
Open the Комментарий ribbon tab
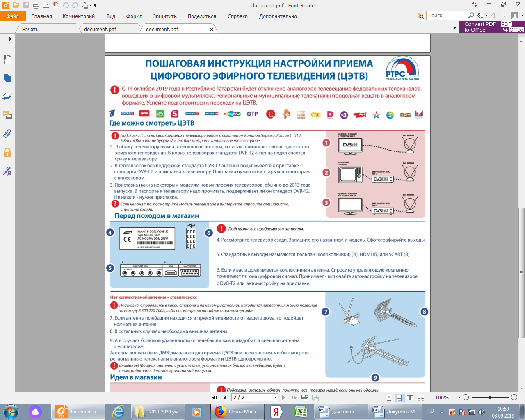click(x=79, y=16)
